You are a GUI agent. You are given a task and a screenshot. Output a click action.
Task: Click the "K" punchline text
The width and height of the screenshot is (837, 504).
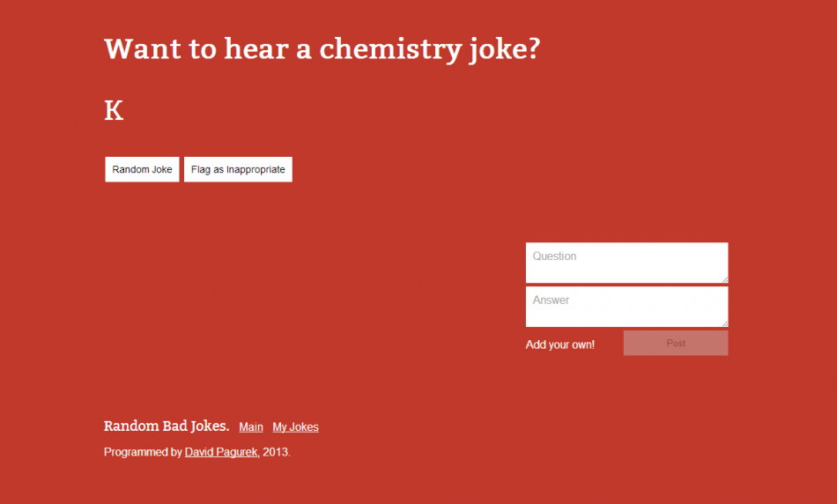coord(114,111)
